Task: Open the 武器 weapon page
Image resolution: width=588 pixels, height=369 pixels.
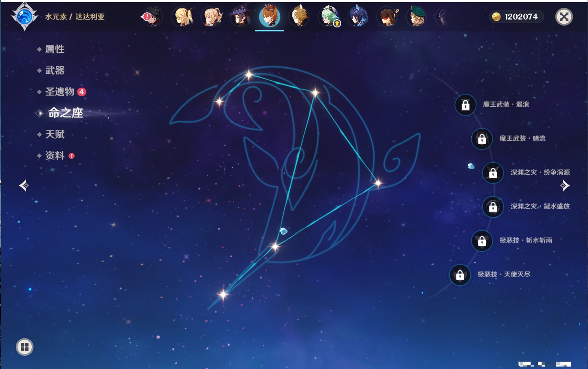Action: (55, 71)
